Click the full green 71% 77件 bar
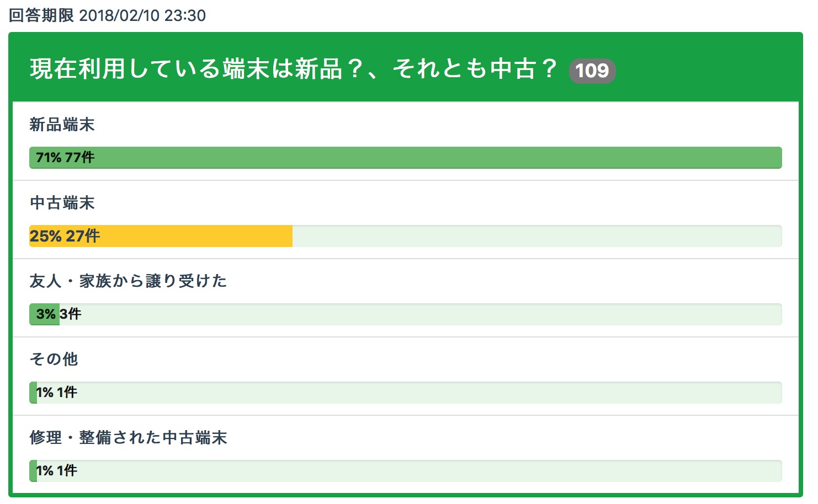This screenshot has width=818, height=504. point(406,158)
